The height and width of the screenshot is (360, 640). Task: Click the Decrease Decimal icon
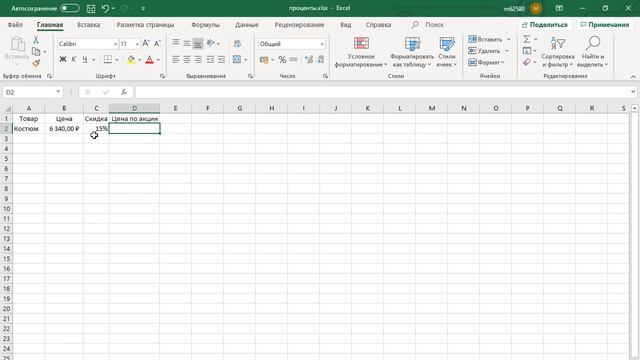click(320, 60)
